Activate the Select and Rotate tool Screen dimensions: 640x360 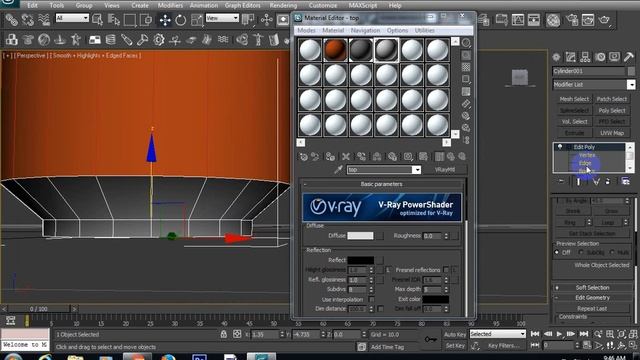tap(181, 20)
